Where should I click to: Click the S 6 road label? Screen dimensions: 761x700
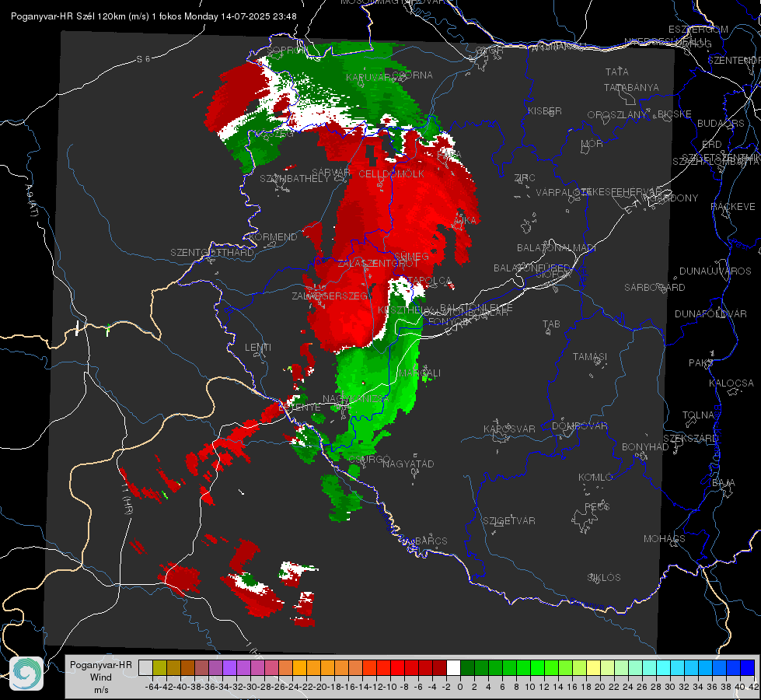point(143,59)
